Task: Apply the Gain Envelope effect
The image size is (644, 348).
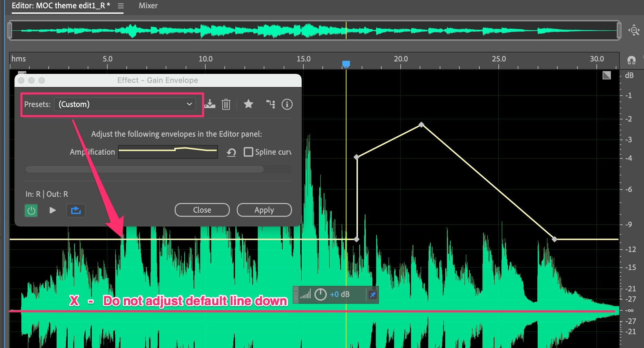Action: point(264,210)
